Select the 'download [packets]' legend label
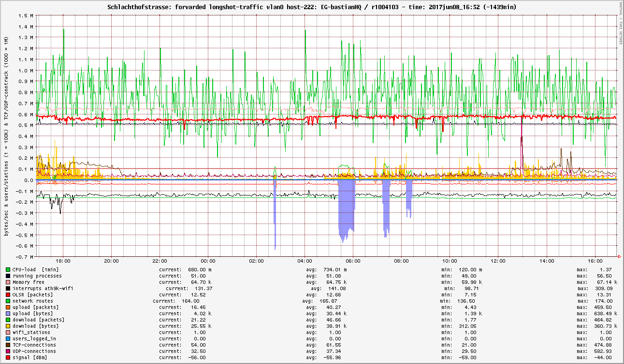The width and height of the screenshot is (624, 364). [x=39, y=320]
